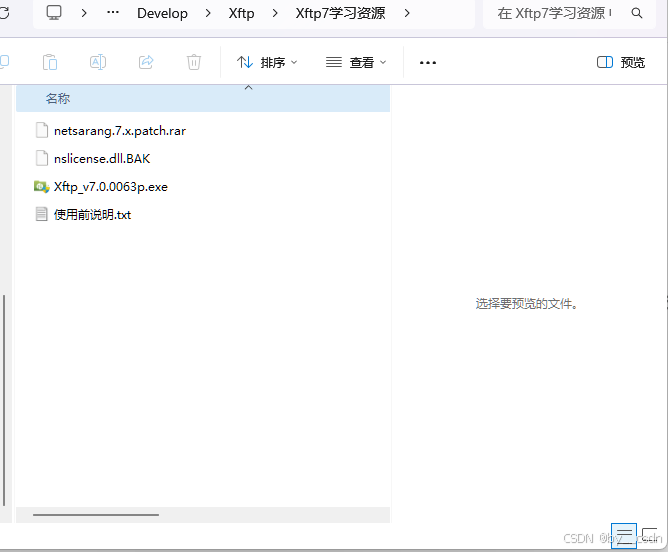Click the This PC monitor icon
This screenshot has width=668, height=552.
point(54,13)
